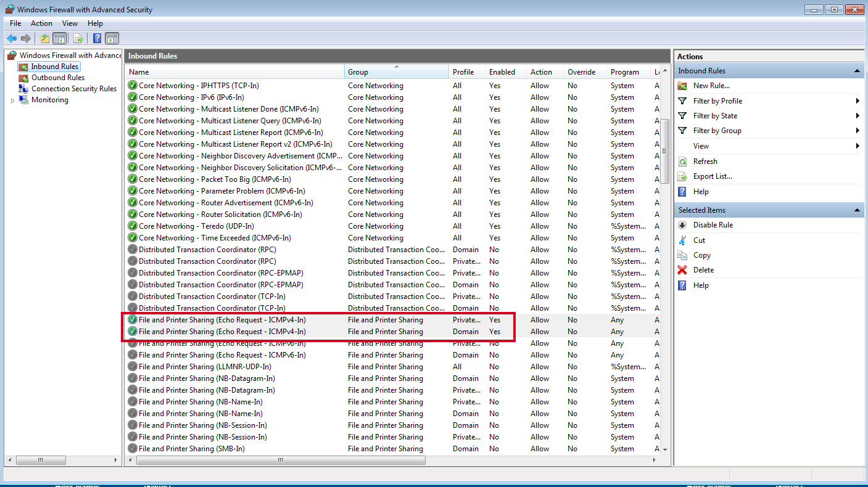This screenshot has height=487, width=868.
Task: Select the Disable Rule icon
Action: coord(683,224)
